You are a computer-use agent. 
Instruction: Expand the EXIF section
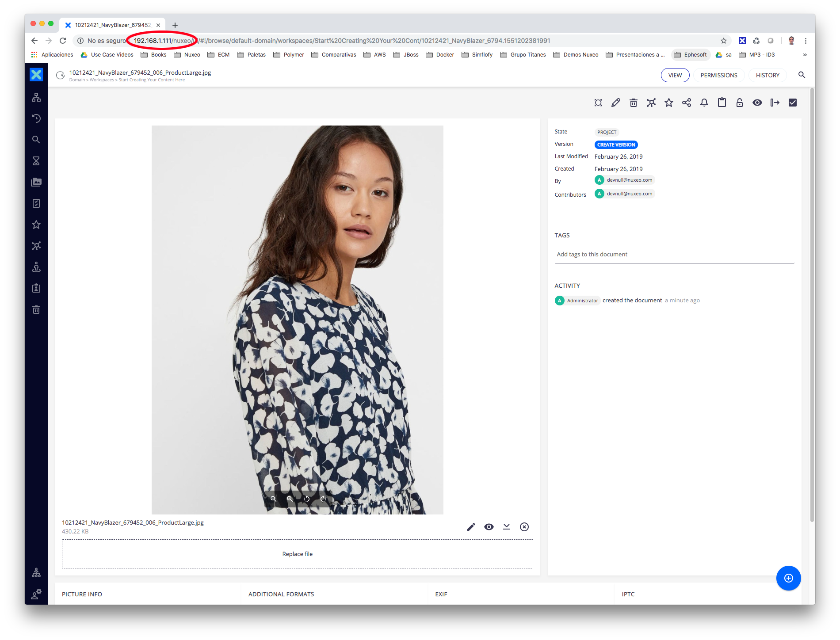(441, 594)
